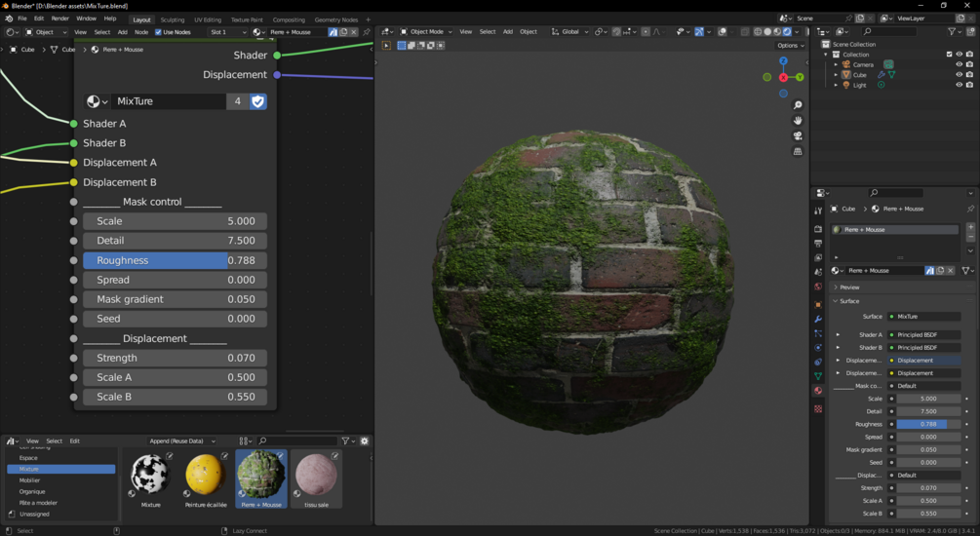Screen dimensions: 980x536
Task: Open the Global transform orientation dropdown
Action: coord(569,31)
